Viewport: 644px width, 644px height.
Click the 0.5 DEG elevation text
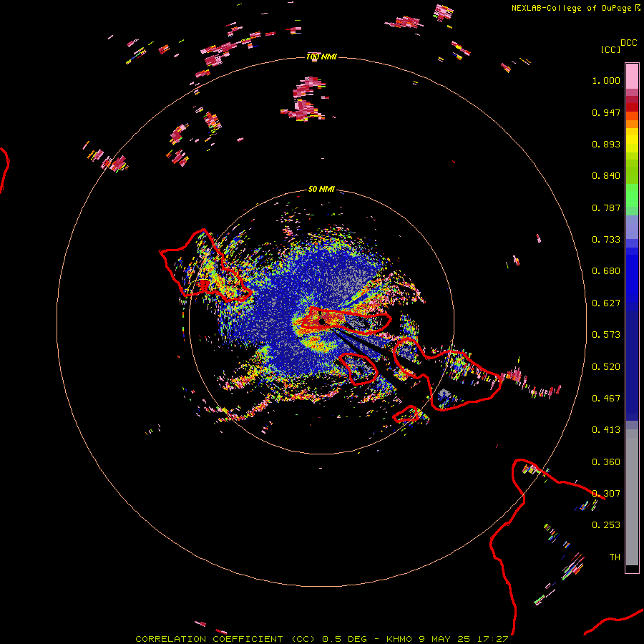(346, 639)
